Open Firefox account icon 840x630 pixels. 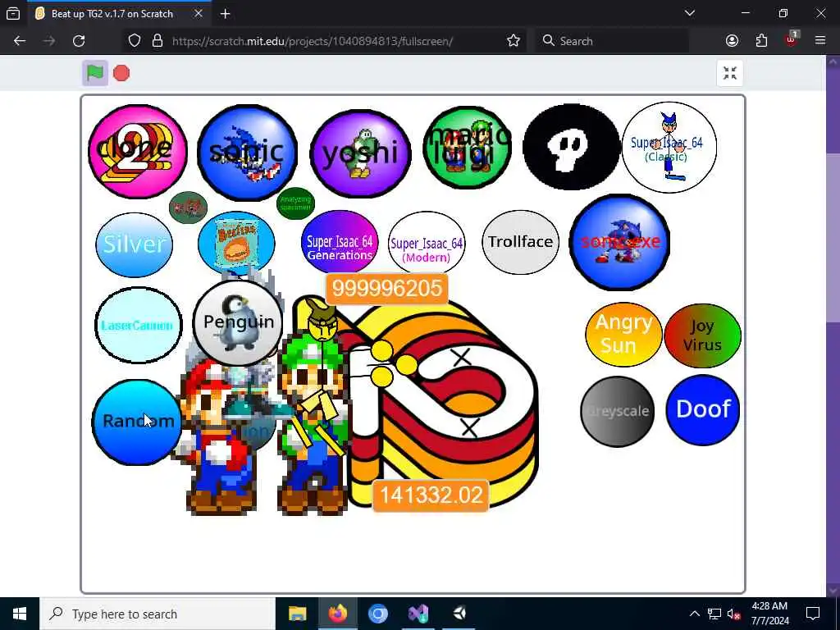click(732, 41)
